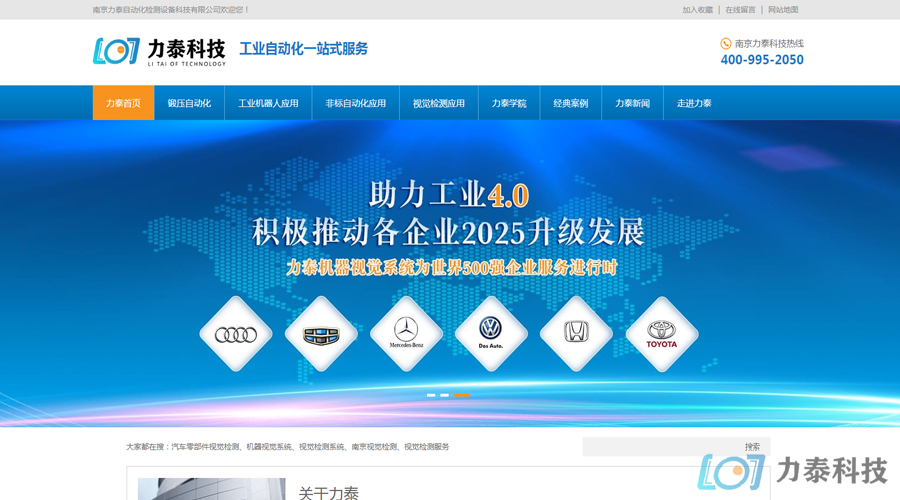900x500 pixels.
Task: Click the 工业自动化一站式服务 slogan text
Action: (x=304, y=49)
